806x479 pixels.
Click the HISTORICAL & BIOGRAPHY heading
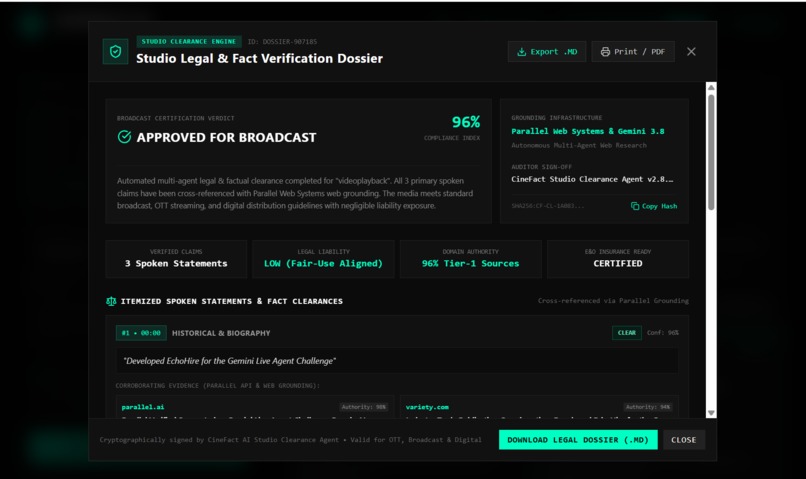[x=221, y=334]
